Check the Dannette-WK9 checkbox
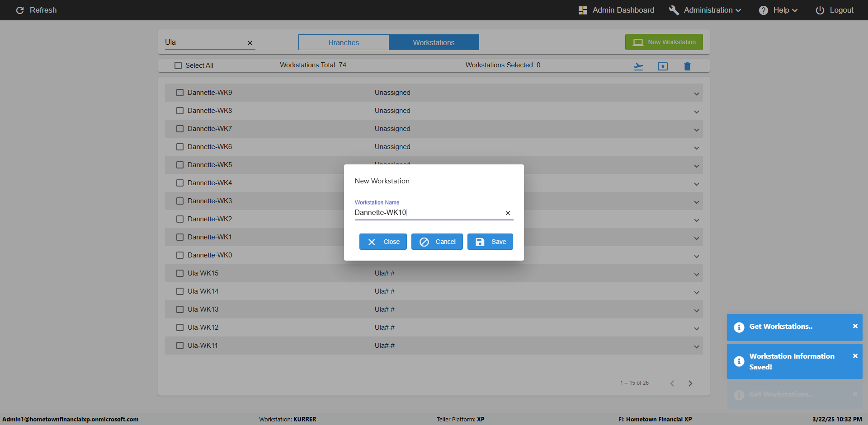 pyautogui.click(x=180, y=93)
